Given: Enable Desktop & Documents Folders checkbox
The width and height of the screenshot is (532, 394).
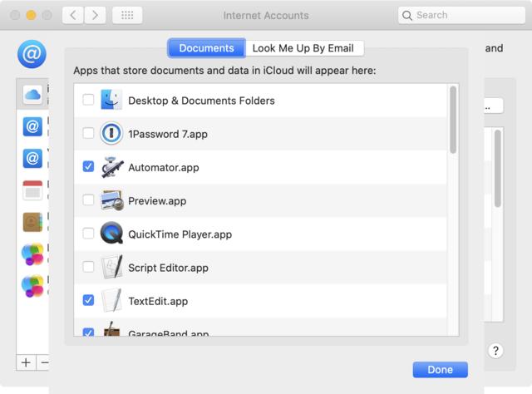Looking at the screenshot, I should point(88,100).
